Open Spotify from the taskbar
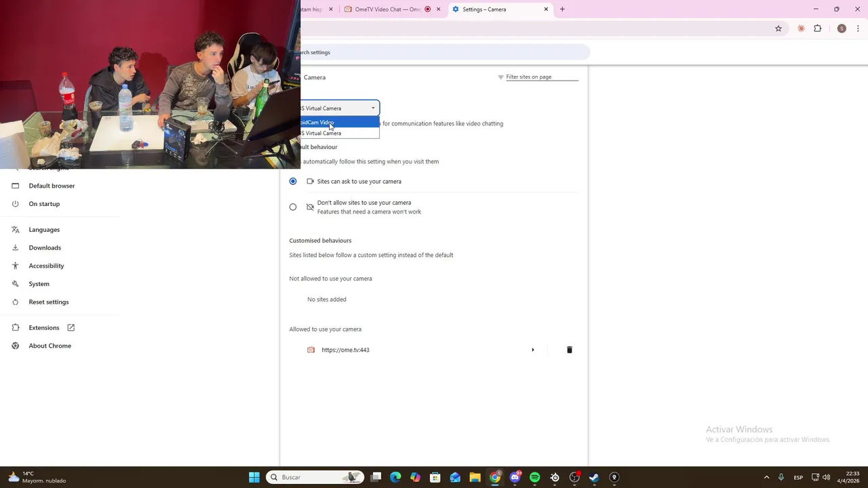Screen dimensions: 868x488 pos(534,477)
